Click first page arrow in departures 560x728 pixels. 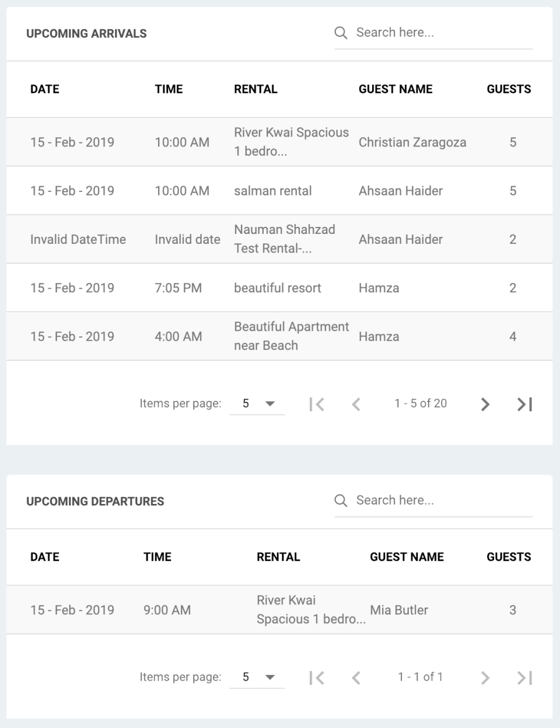317,677
